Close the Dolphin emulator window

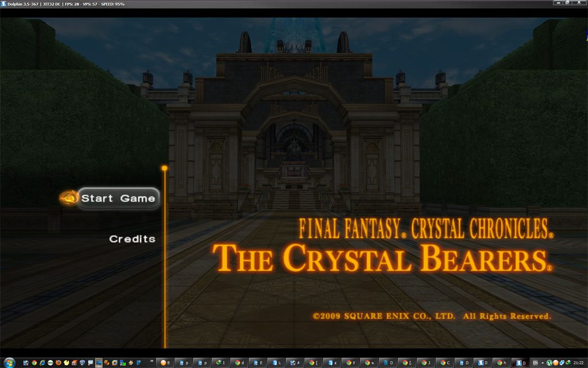pyautogui.click(x=579, y=2)
